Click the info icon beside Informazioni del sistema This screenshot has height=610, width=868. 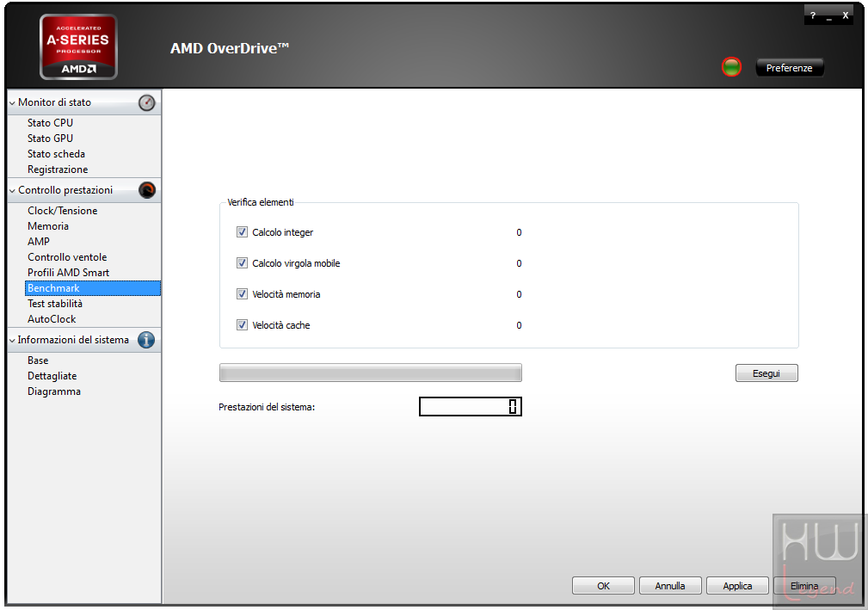[x=146, y=340]
